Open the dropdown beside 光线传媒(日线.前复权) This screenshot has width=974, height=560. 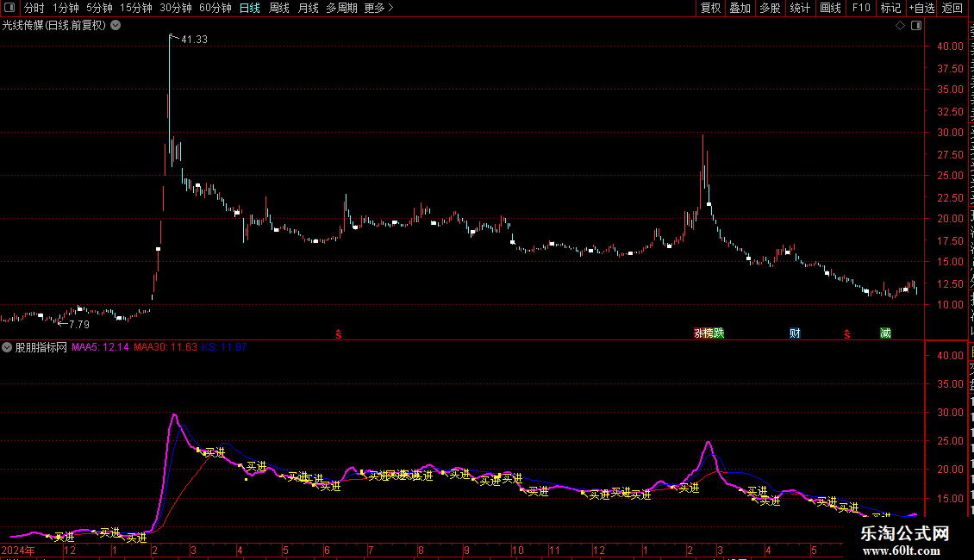coord(116,26)
